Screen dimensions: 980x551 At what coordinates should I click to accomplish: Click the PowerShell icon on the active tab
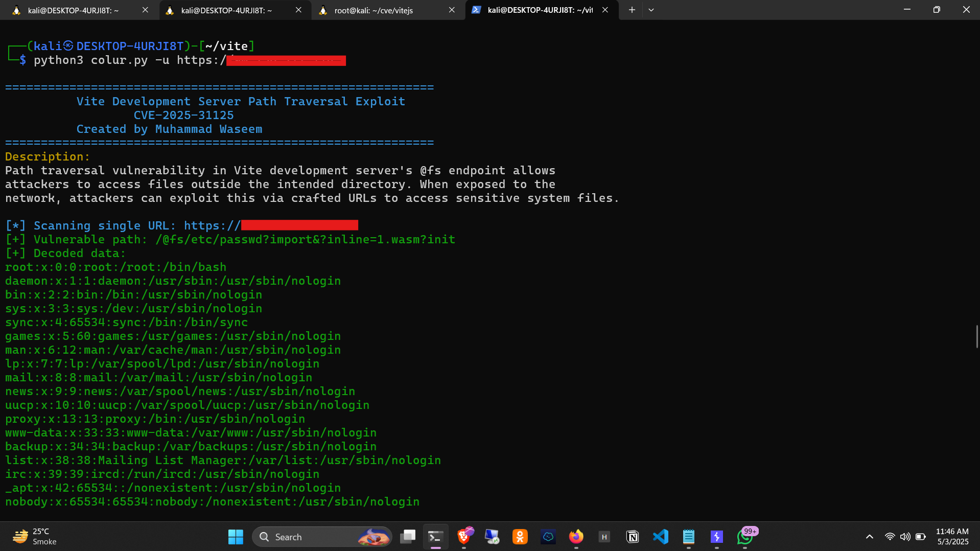coord(476,10)
